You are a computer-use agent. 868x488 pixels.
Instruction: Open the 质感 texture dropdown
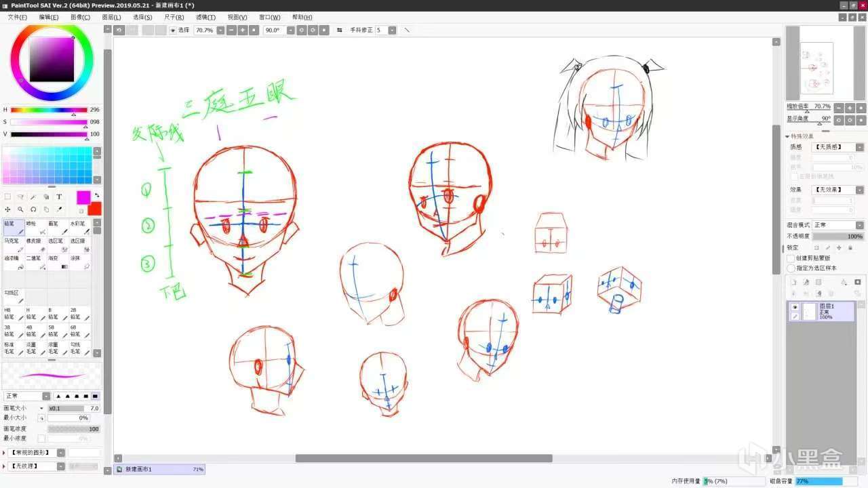coord(860,147)
